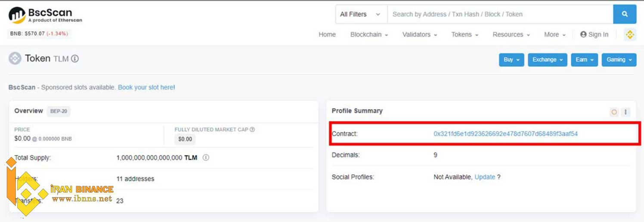The height and width of the screenshot is (222, 644).
Task: Click the help icon by Fully Diluted Market Cap
Action: 252,129
